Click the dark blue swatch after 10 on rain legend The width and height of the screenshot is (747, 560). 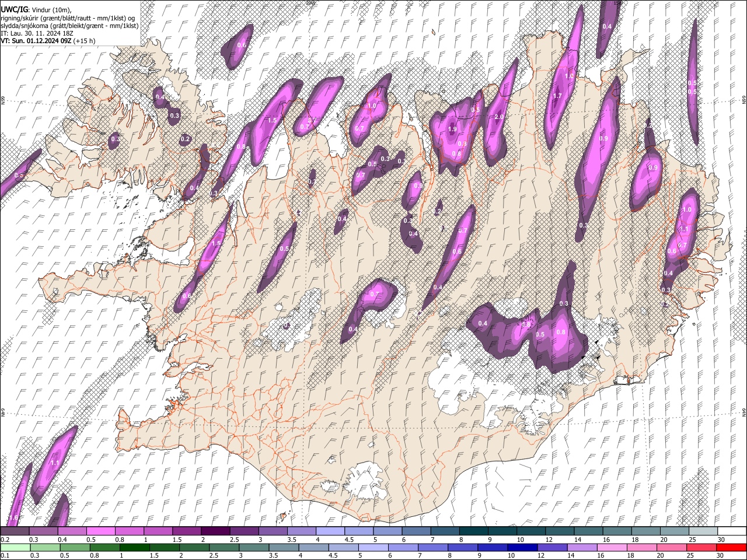click(521, 547)
